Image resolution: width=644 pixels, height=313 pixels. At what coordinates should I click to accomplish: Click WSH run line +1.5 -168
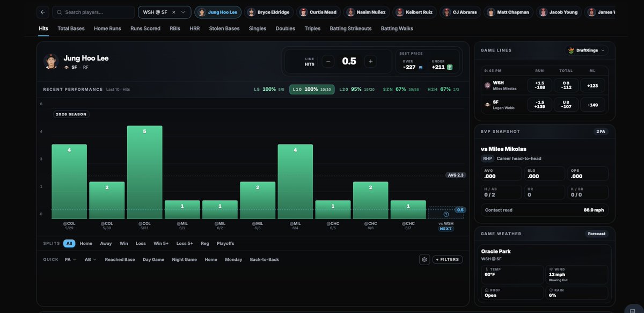coord(540,85)
